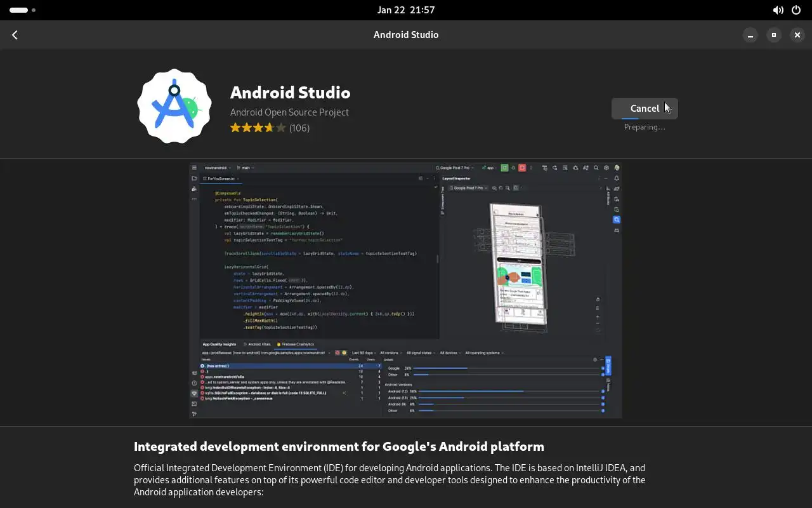Image resolution: width=812 pixels, height=508 pixels.
Task: Click the "Android Studio" header bar title
Action: 406,35
